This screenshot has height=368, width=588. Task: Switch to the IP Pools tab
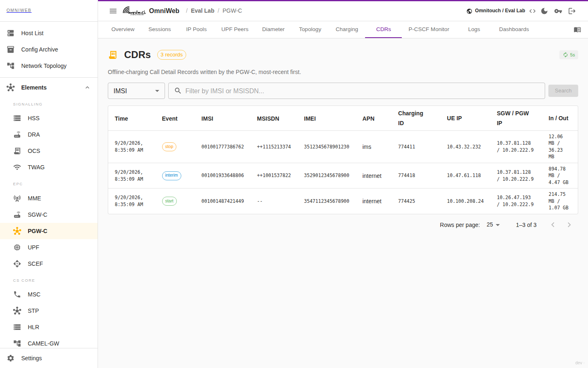[196, 29]
